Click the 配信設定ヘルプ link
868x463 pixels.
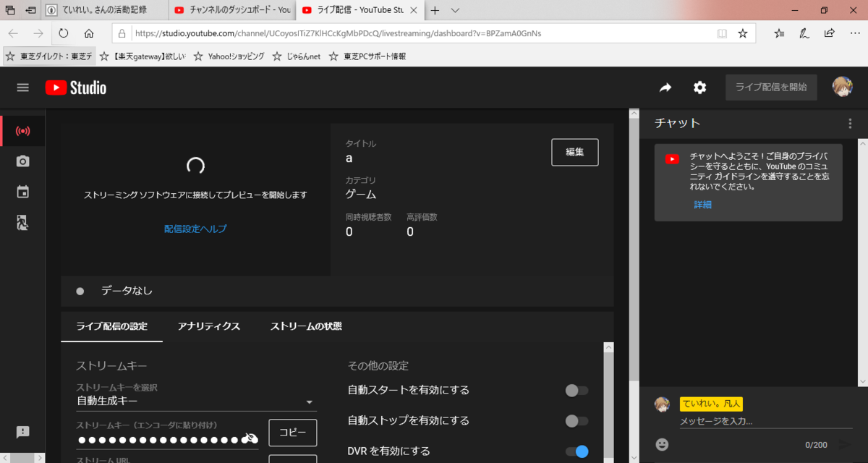tap(195, 229)
